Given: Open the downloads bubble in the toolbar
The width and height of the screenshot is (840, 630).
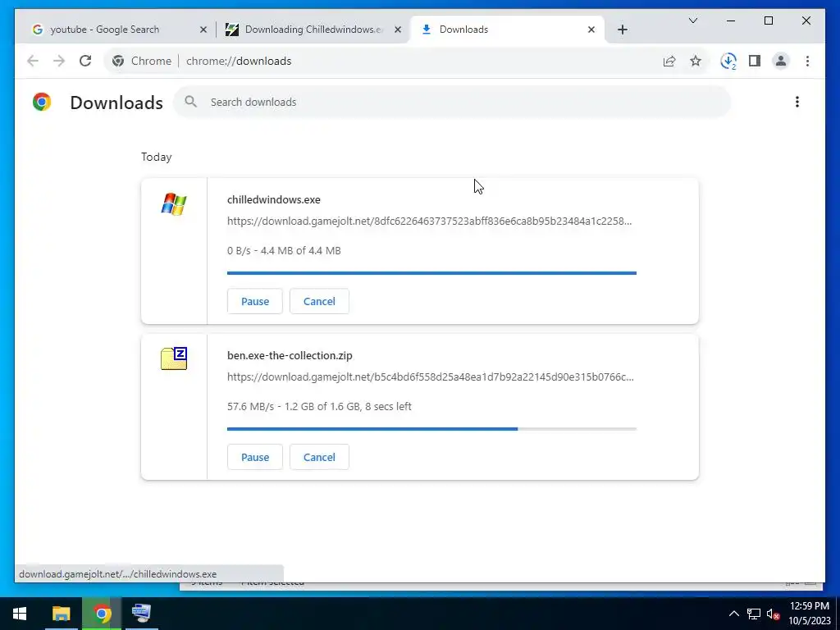Looking at the screenshot, I should click(728, 61).
